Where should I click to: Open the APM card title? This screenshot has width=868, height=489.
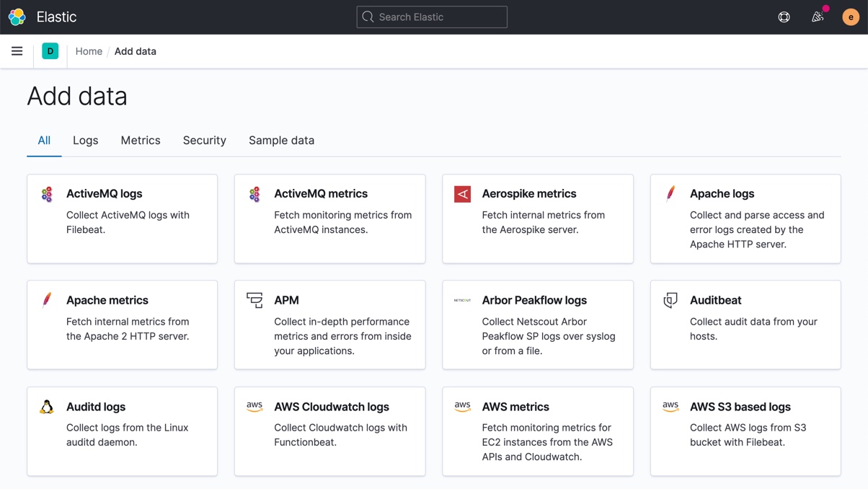click(x=286, y=300)
